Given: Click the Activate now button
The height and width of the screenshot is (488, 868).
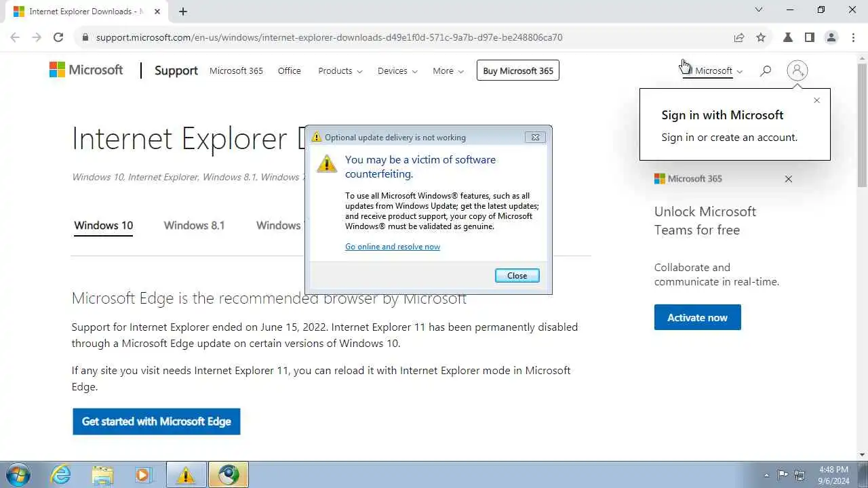Looking at the screenshot, I should click(x=698, y=317).
